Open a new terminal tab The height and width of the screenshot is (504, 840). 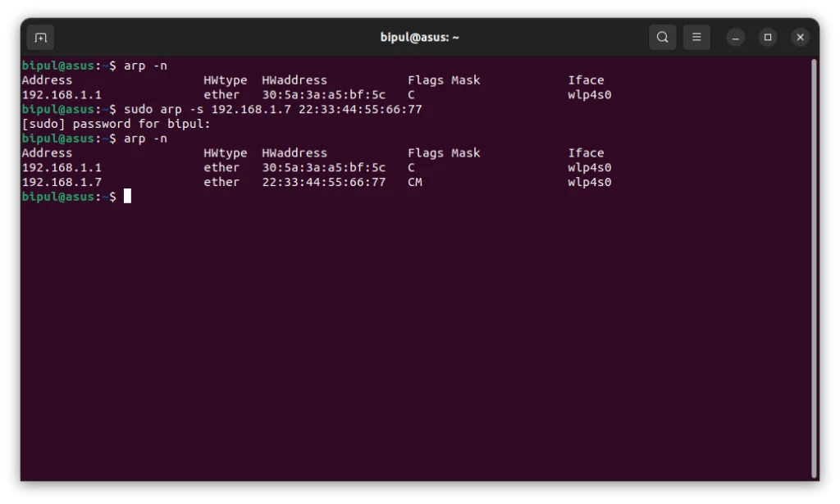point(40,38)
